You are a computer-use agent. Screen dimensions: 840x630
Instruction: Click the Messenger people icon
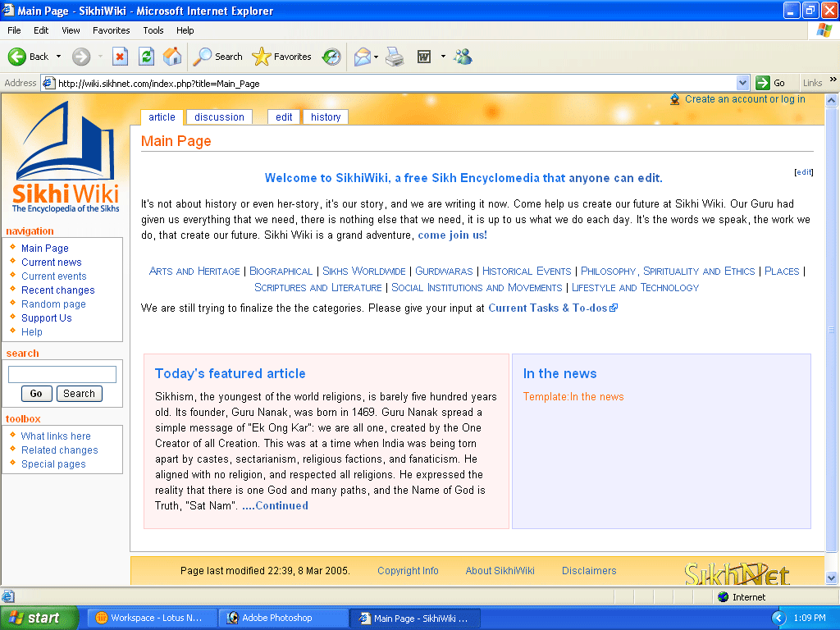tap(463, 57)
